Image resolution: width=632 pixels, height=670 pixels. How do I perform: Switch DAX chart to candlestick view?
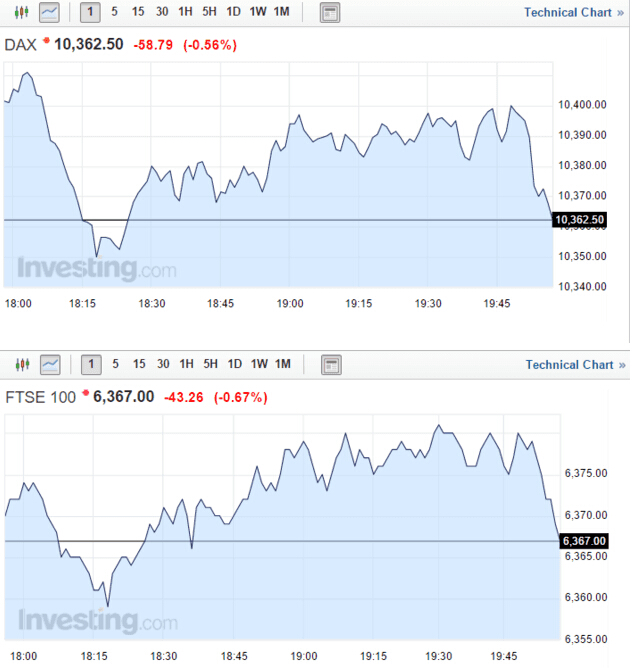(x=22, y=13)
